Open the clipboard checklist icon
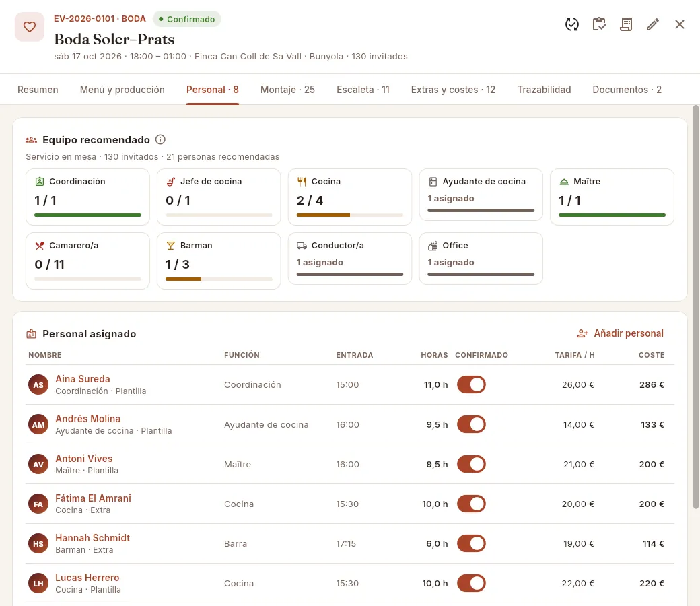Screen dimensions: 700x606 coord(599,24)
